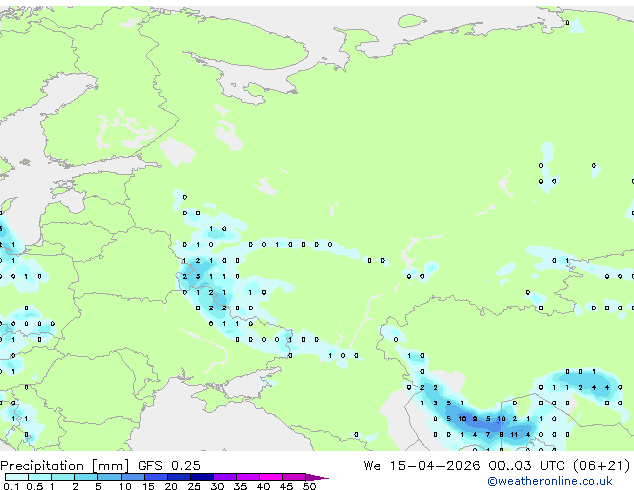Select the 1 mm legend color swatch
634x490 pixels.
coord(63,477)
